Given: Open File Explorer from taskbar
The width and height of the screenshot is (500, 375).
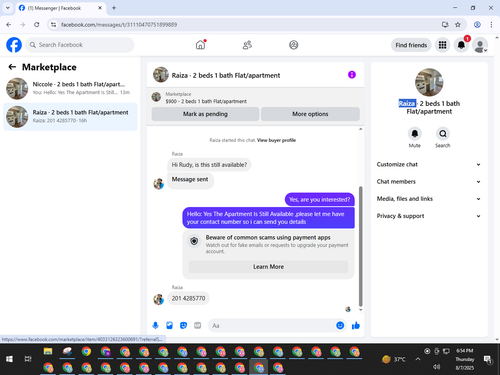Looking at the screenshot, I should click(x=48, y=351).
